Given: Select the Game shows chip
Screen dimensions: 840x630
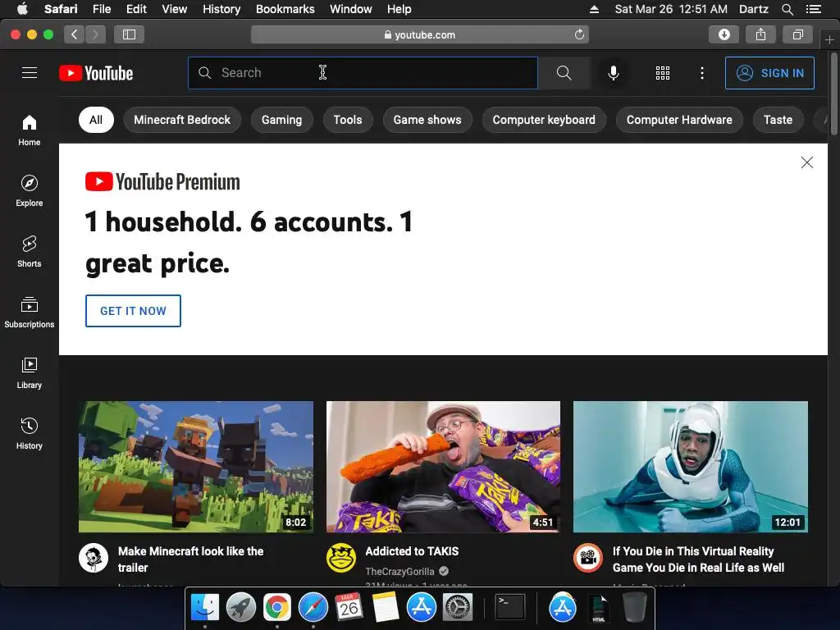Looking at the screenshot, I should pos(427,120).
